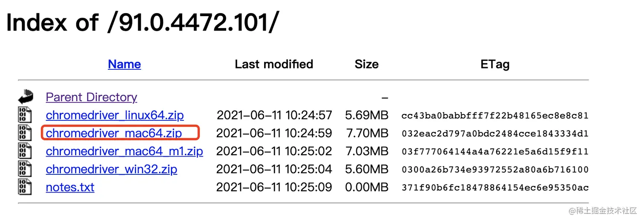Download chromedriver_win32.zip

pos(112,169)
